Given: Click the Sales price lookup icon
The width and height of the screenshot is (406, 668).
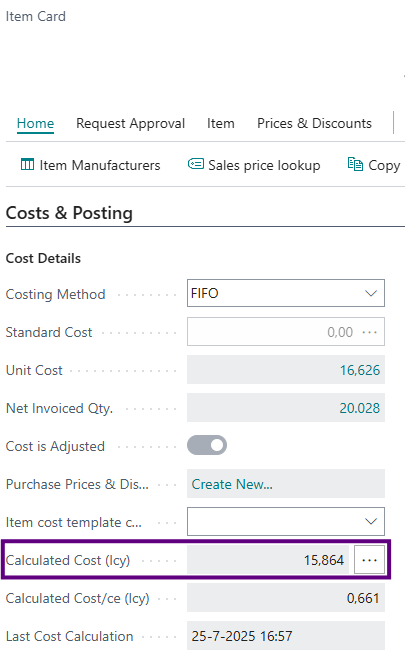Looking at the screenshot, I should (196, 164).
